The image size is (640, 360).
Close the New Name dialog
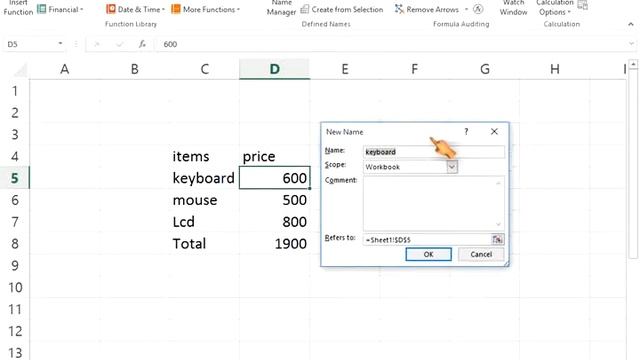pyautogui.click(x=494, y=131)
